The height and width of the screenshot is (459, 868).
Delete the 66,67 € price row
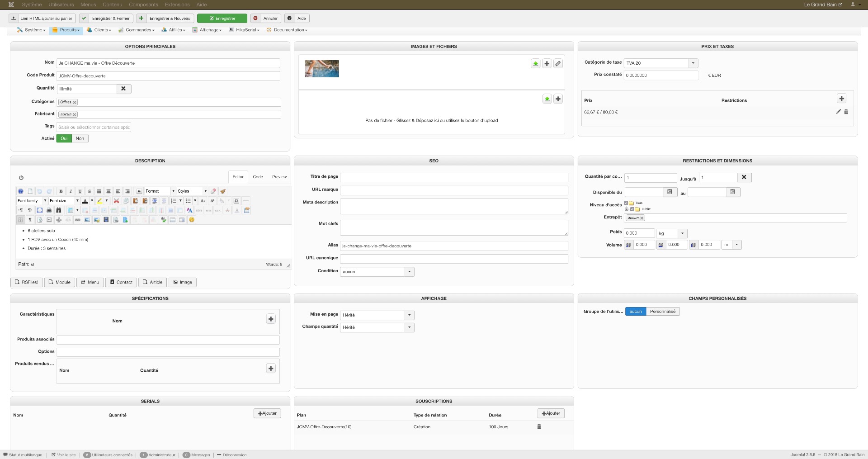pos(846,112)
